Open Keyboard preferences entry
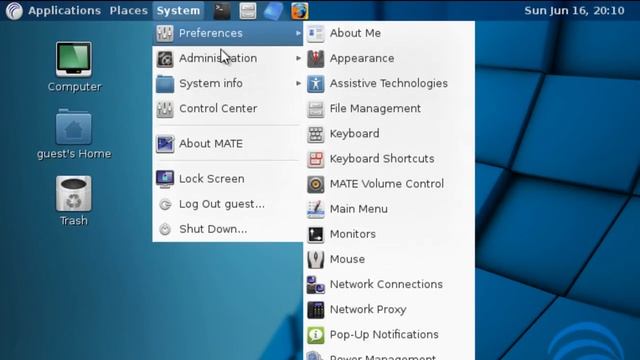This screenshot has width=640, height=360. point(389,134)
